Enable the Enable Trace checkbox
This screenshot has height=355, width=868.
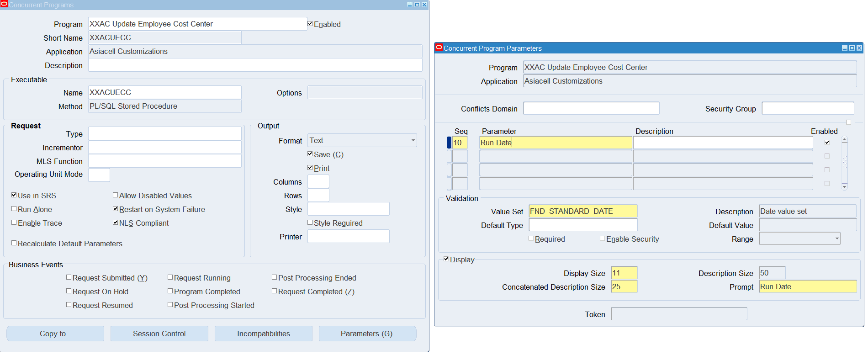pos(14,223)
